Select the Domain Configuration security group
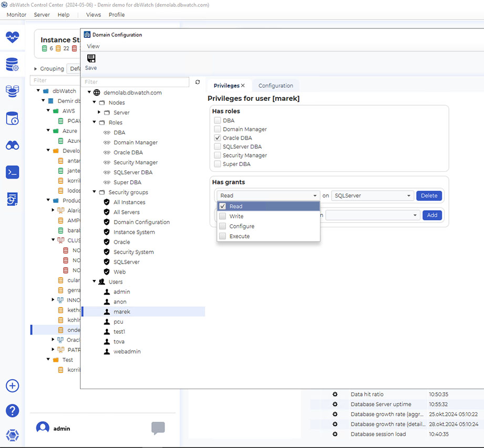The image size is (484, 448). pyautogui.click(x=141, y=222)
